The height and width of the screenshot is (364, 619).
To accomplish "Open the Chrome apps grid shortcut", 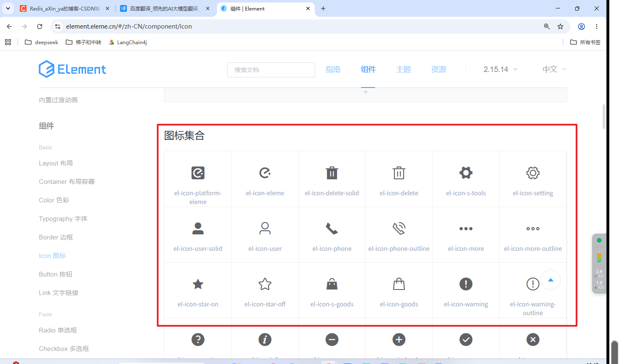I will [8, 42].
